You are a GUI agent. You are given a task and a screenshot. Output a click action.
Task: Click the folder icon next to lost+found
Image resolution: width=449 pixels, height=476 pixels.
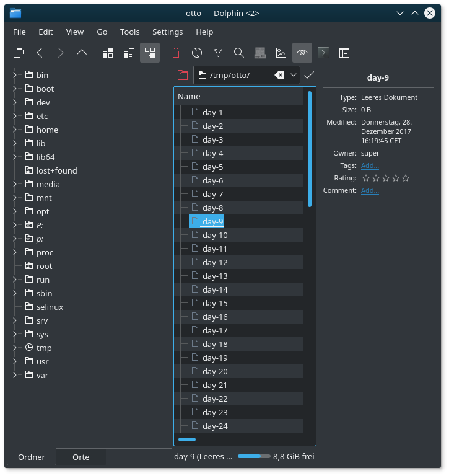click(29, 170)
